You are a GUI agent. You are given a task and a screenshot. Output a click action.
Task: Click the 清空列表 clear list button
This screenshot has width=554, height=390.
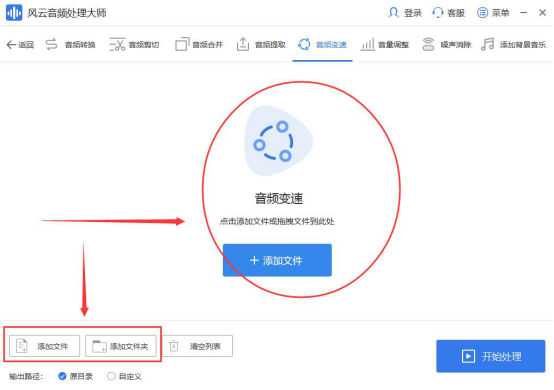197,346
